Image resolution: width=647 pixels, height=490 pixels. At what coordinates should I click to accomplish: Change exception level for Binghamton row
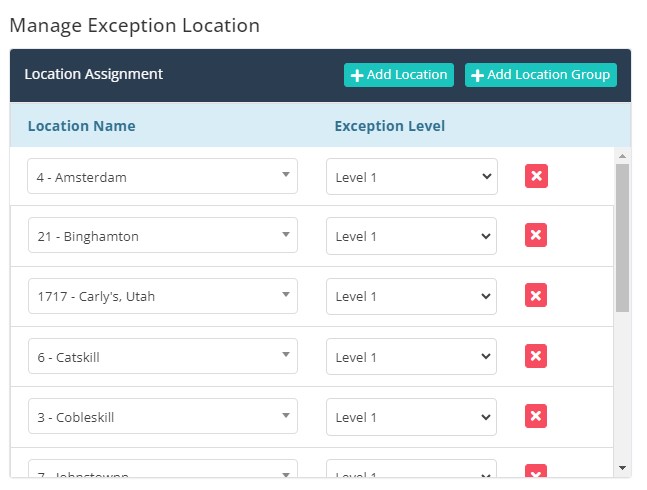pos(411,236)
